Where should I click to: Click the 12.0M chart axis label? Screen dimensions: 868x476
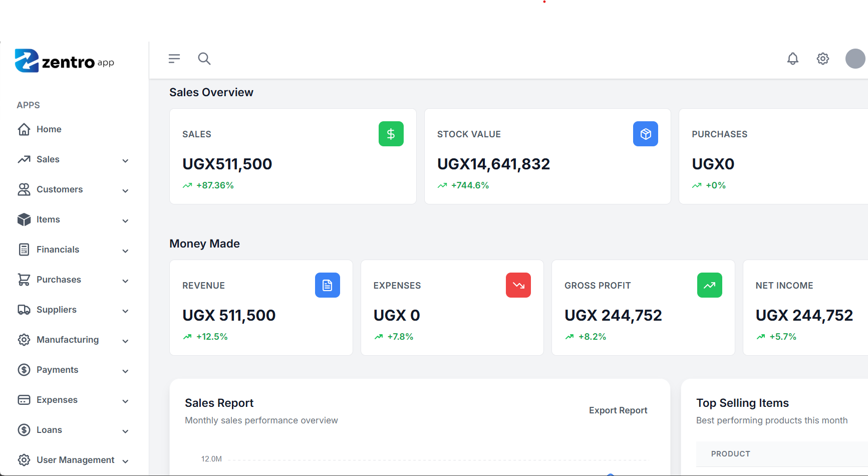211,459
